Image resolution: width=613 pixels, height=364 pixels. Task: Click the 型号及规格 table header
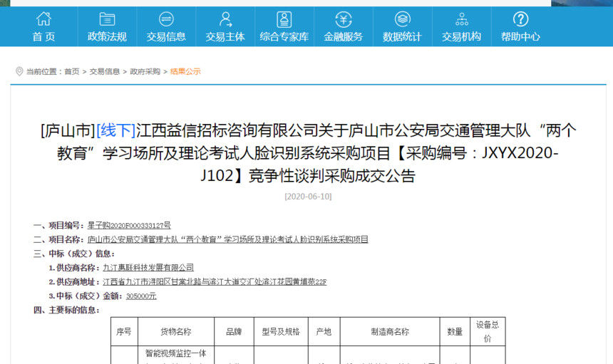point(281,331)
